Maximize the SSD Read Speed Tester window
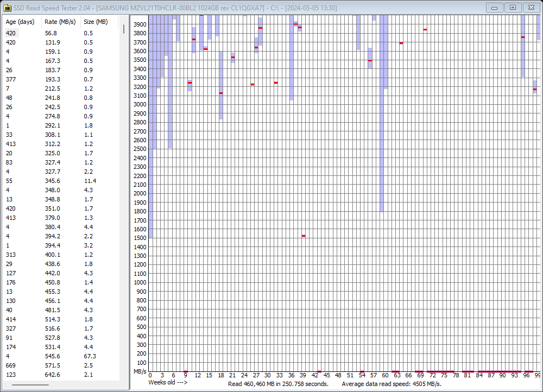Screen dimensions: 543x392 coord(512,7)
